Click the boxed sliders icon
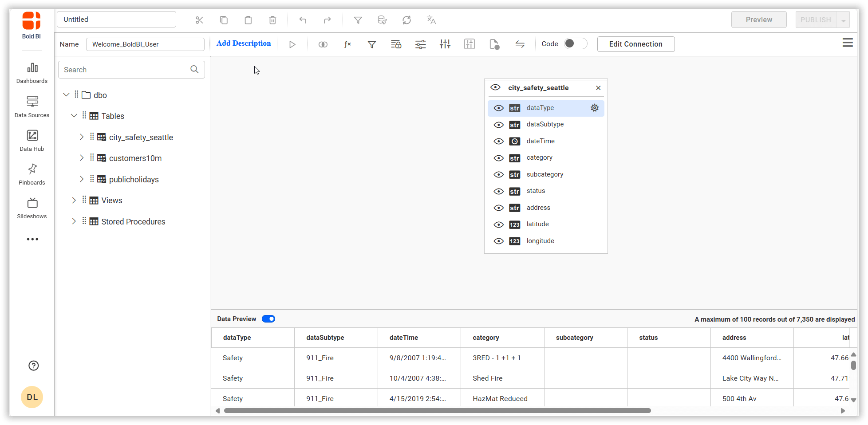Viewport: 868px width, 425px height. click(x=470, y=44)
